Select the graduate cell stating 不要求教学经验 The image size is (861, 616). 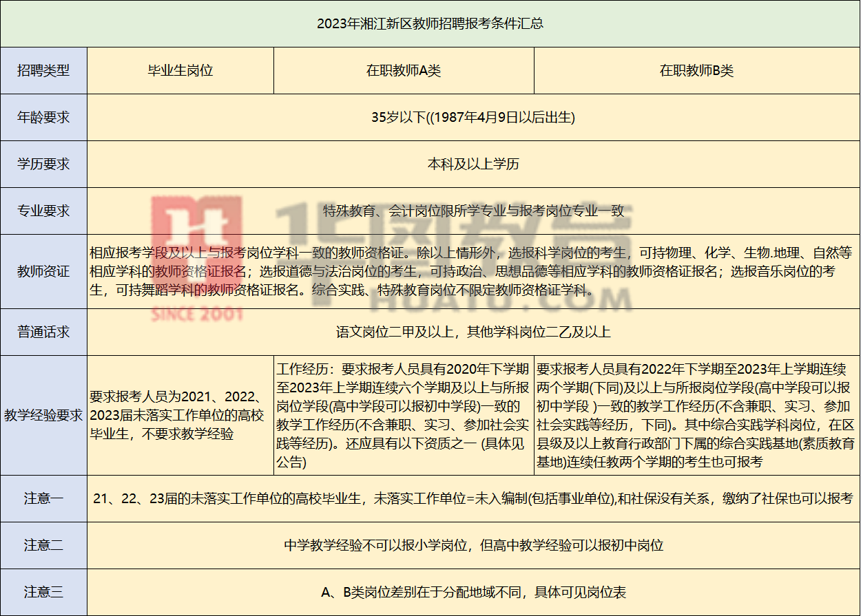180,415
